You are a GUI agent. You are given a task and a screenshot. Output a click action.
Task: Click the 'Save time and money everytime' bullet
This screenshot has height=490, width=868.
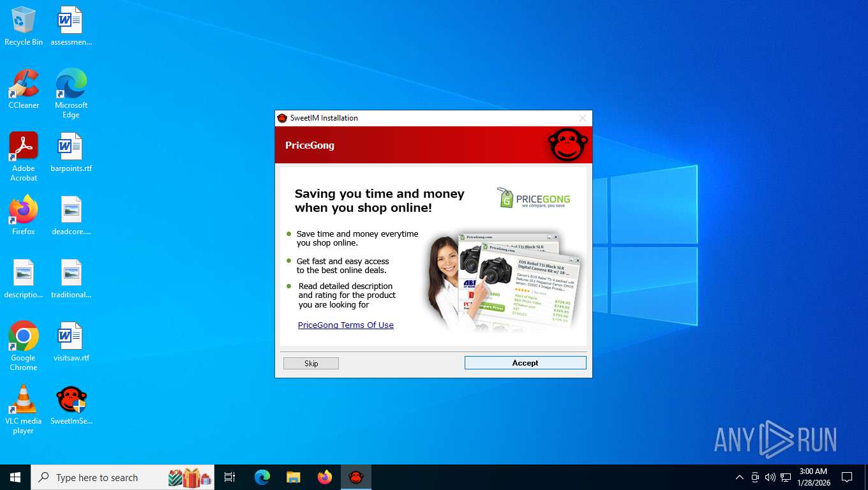[x=357, y=239]
